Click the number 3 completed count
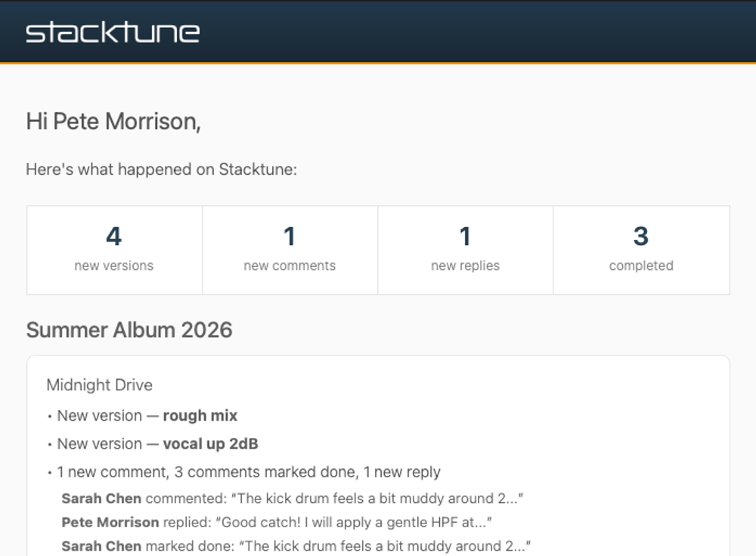This screenshot has height=556, width=756. coord(641,236)
